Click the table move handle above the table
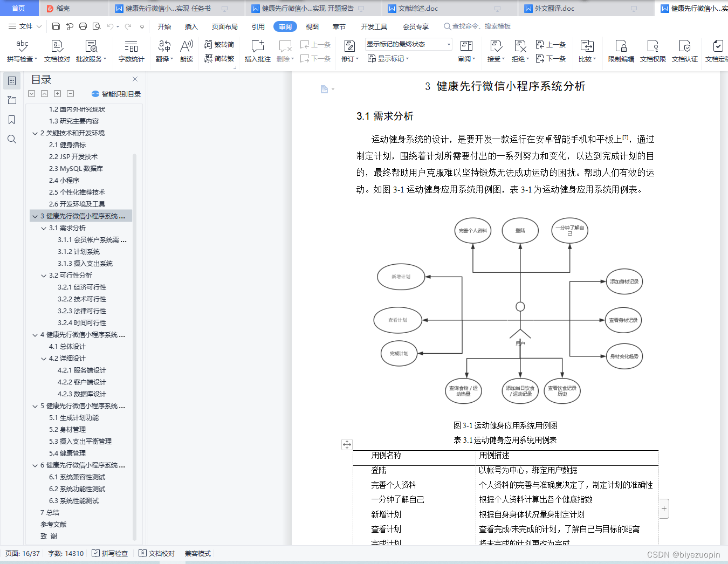Viewport: 728px width, 564px height. click(x=347, y=444)
